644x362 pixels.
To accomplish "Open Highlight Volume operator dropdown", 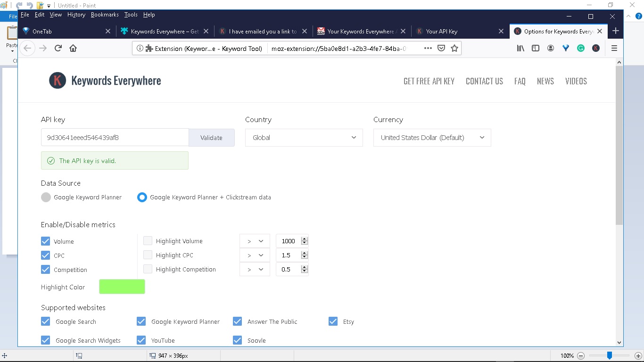I will coord(255,241).
